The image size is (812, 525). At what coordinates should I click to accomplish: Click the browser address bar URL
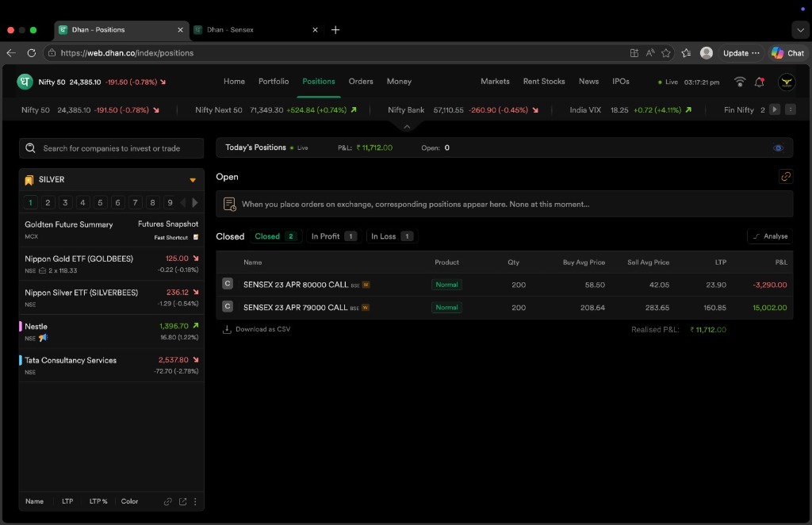(x=127, y=53)
